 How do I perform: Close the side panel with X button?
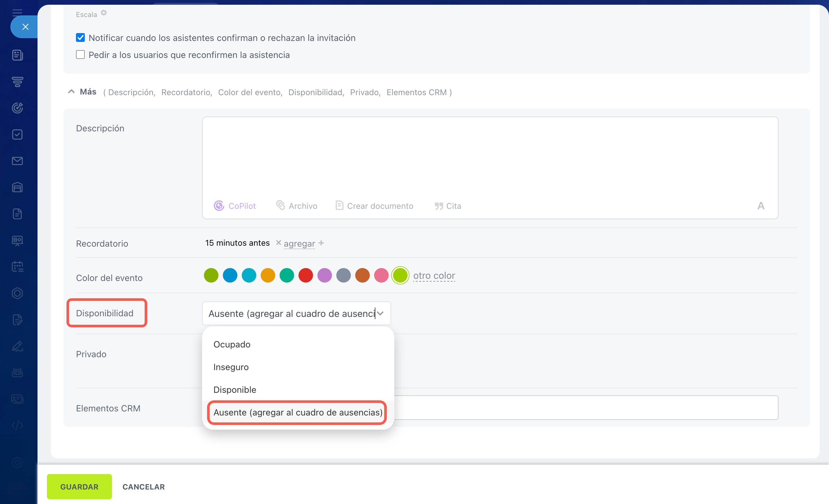click(x=25, y=27)
